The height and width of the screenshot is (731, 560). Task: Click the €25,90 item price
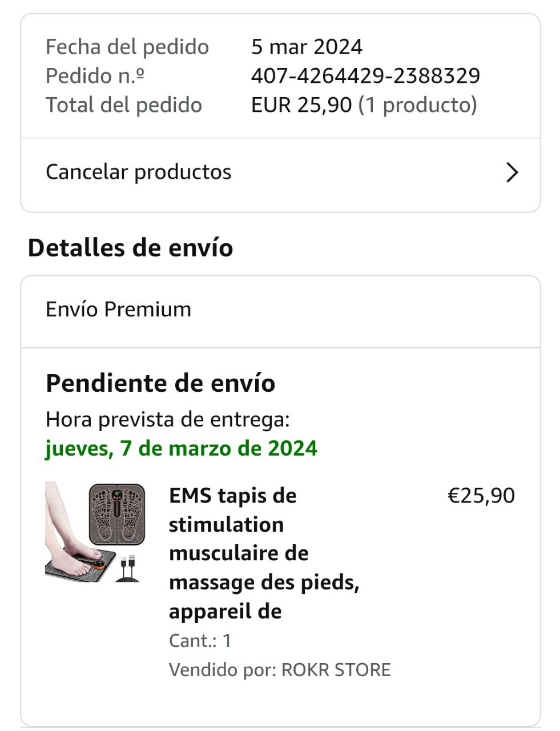[x=481, y=496]
